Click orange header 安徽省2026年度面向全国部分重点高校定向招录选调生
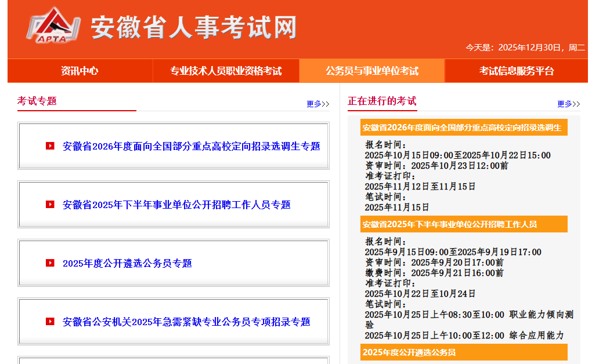 [x=462, y=128]
